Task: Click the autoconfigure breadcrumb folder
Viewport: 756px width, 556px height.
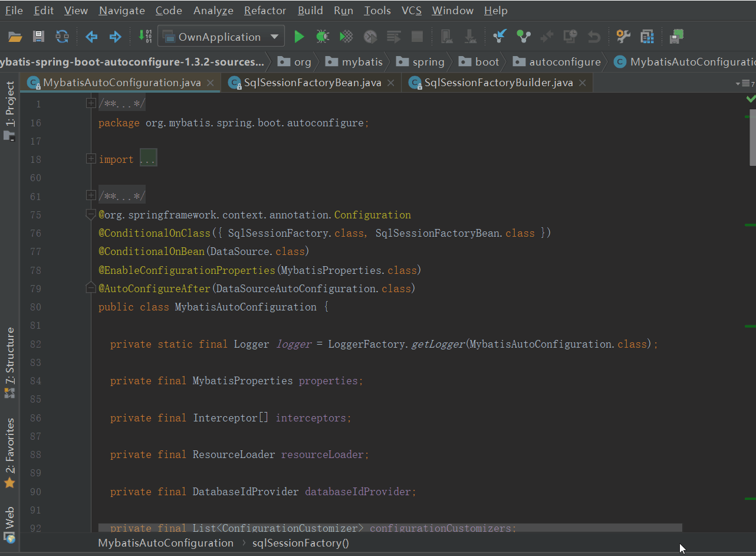Action: tap(557, 61)
